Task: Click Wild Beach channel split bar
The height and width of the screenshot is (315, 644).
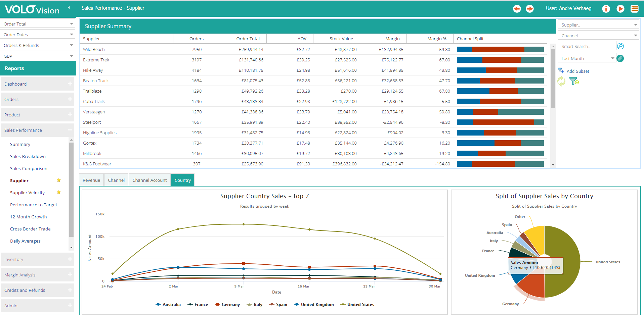Action: tap(500, 50)
